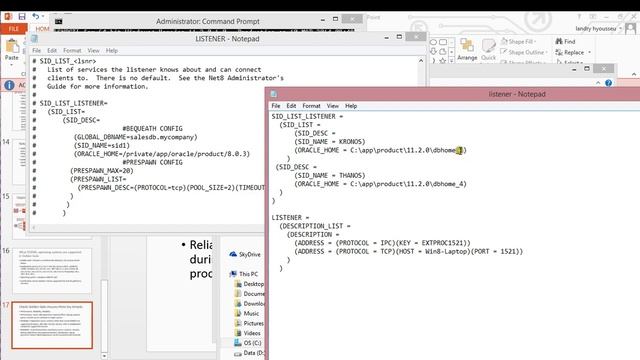Click the PowerPoint FILE tab
This screenshot has height=360, width=640.
pos(13,29)
